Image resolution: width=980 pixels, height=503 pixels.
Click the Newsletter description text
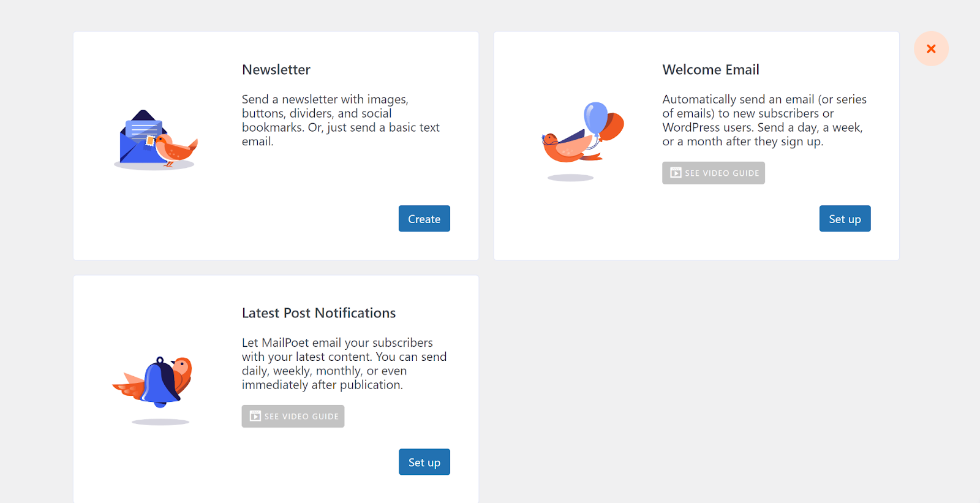(340, 120)
